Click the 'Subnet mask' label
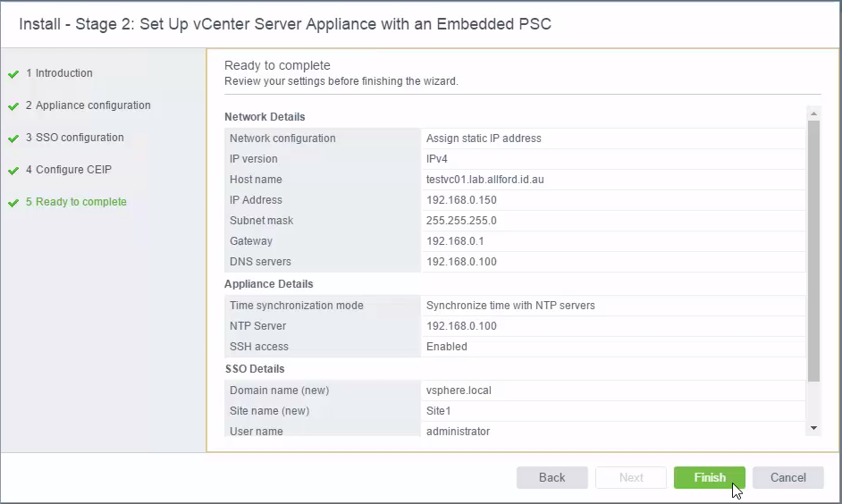842x504 pixels. pyautogui.click(x=262, y=221)
